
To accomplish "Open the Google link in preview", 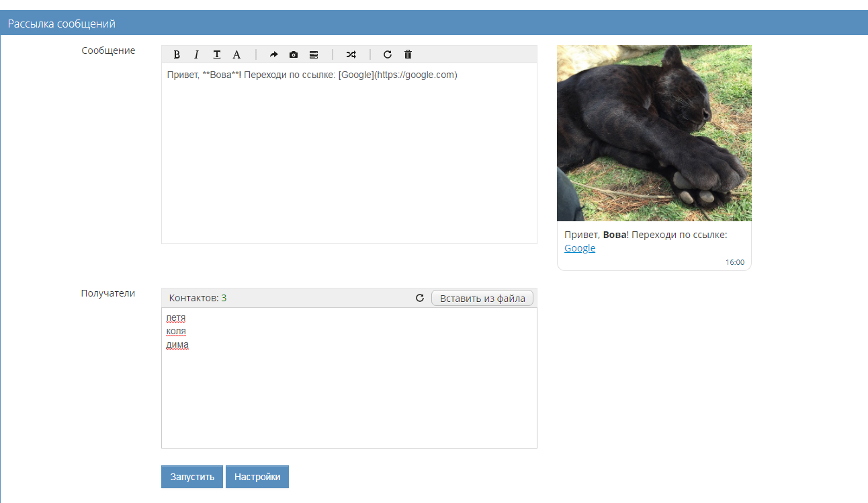I will [580, 248].
